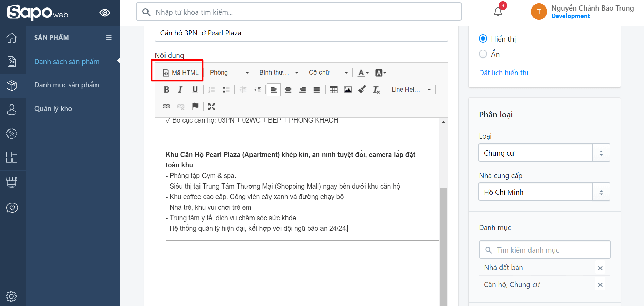Click the Sapo web logo
This screenshot has width=644, height=306.
[38, 13]
